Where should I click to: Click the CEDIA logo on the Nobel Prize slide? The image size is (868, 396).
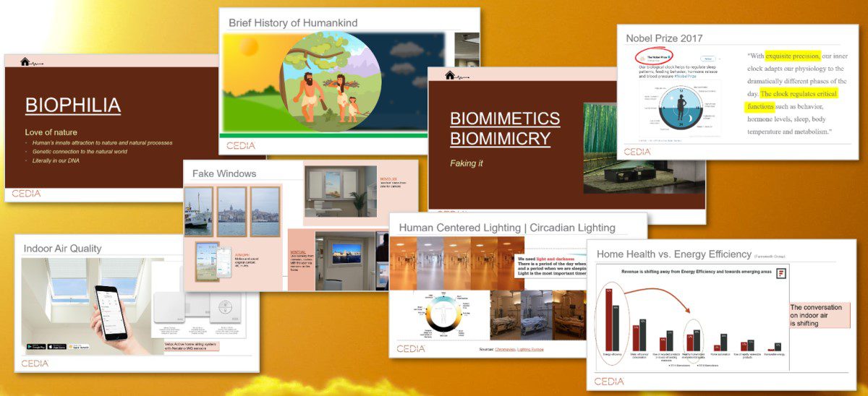637,152
